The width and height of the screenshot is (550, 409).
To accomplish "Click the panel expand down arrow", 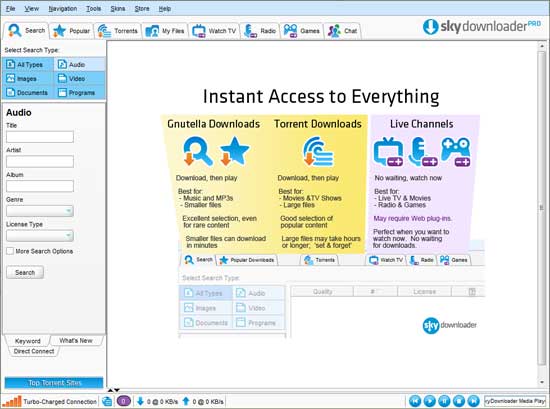I will [x=117, y=390].
